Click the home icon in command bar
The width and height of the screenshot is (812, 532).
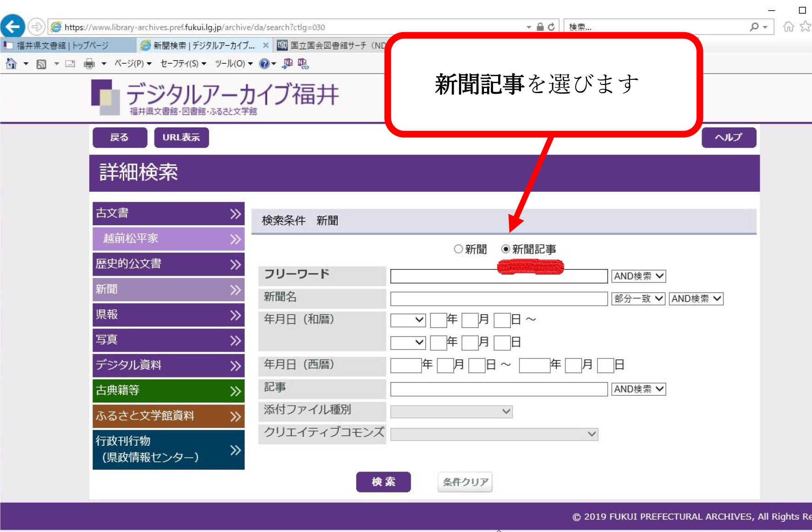pos(11,64)
